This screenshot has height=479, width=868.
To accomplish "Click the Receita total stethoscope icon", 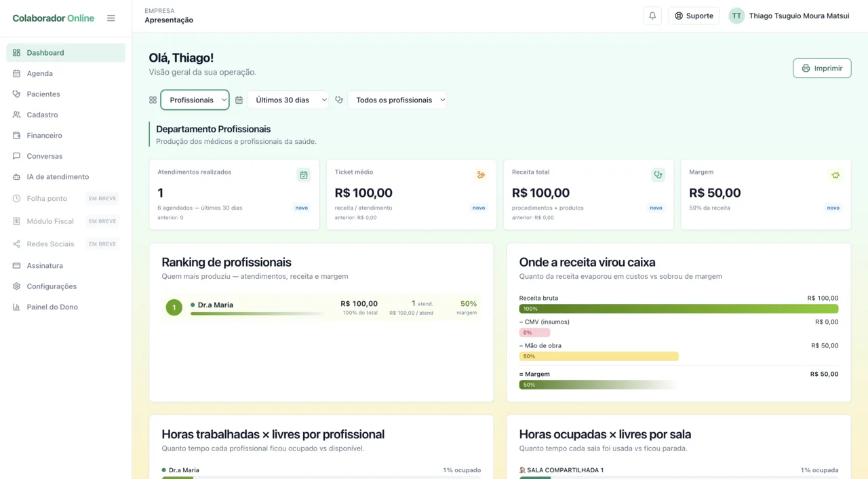I will pyautogui.click(x=658, y=175).
